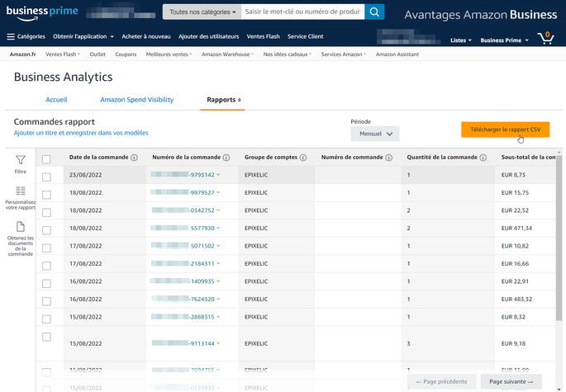This screenshot has width=566, height=392.
Task: Open Ventes Flash sub-navigation dropdown
Action: [63, 54]
